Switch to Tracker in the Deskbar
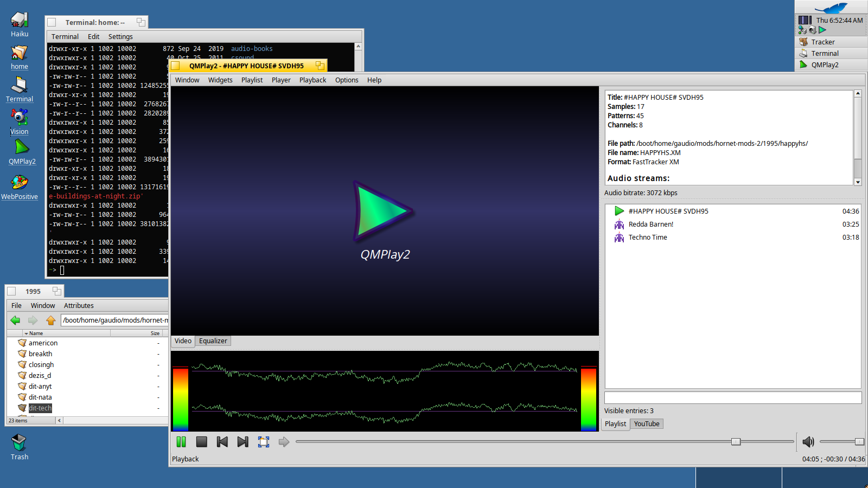This screenshot has height=488, width=868. tap(831, 42)
